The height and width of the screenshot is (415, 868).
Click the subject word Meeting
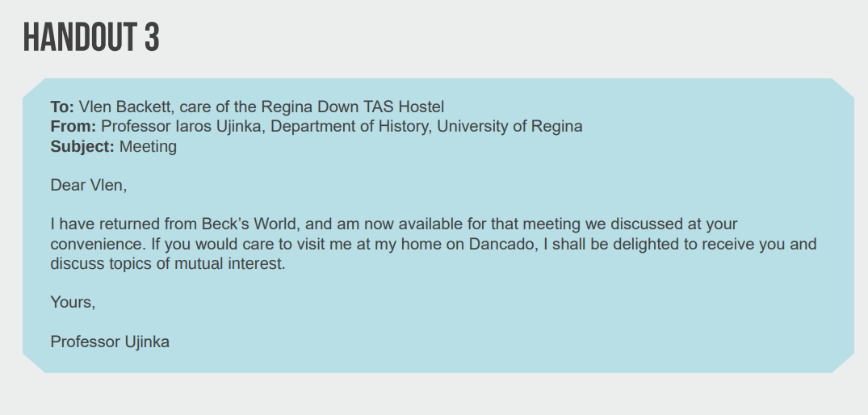coord(148,146)
